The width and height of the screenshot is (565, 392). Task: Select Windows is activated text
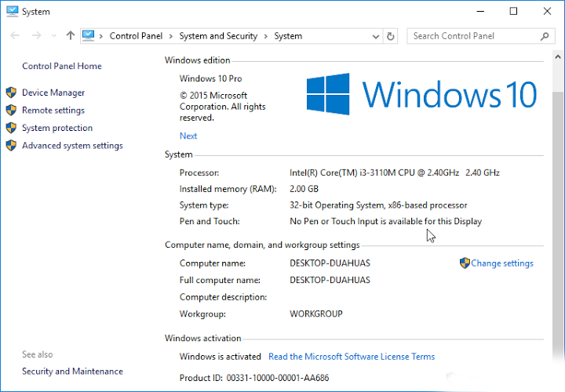tap(221, 357)
